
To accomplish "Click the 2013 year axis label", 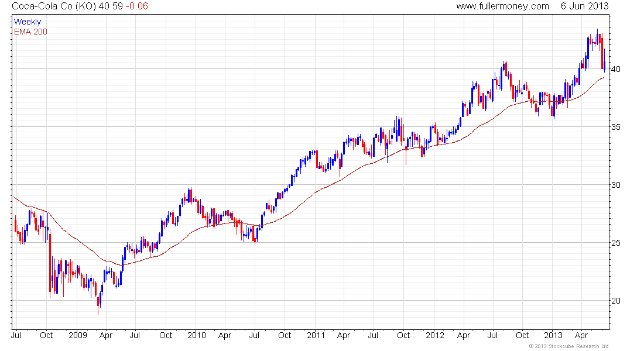I will [553, 335].
